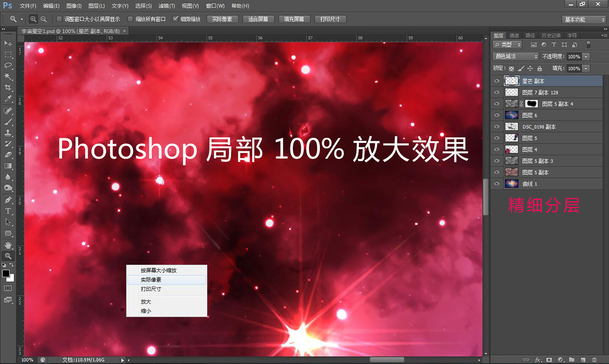The height and width of the screenshot is (364, 609).
Task: Select the Brush tool
Action: pos(8,122)
